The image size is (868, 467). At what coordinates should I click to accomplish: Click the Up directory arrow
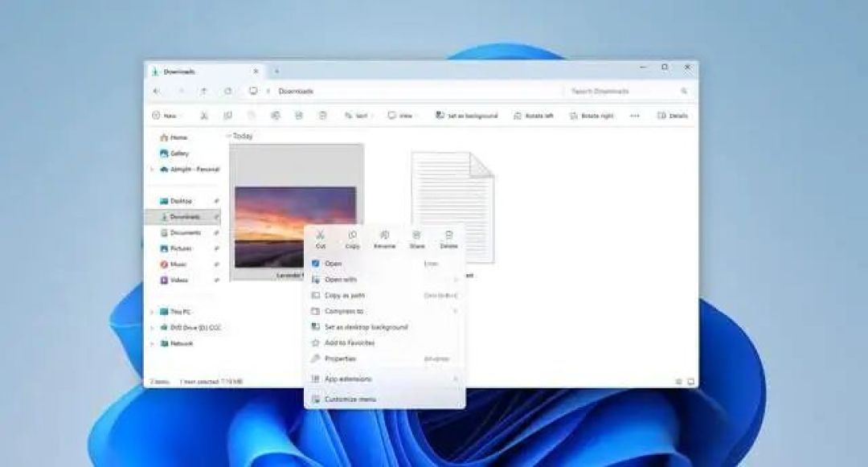(x=203, y=92)
